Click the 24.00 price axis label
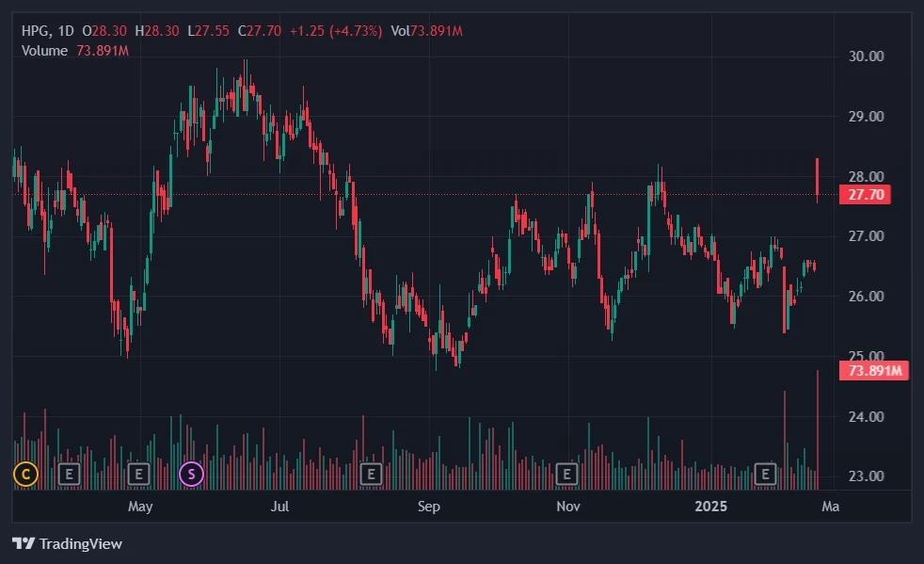 [866, 417]
